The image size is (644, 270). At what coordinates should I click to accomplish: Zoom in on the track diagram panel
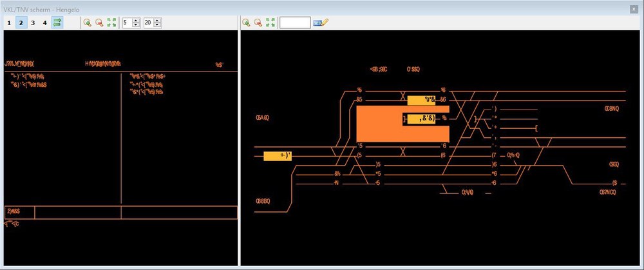click(246, 23)
